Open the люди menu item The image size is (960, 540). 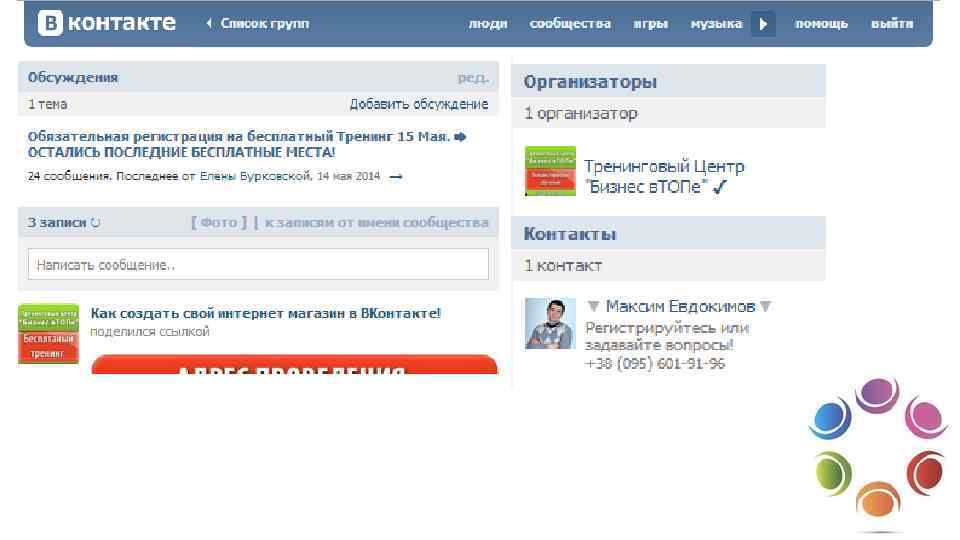coord(487,24)
